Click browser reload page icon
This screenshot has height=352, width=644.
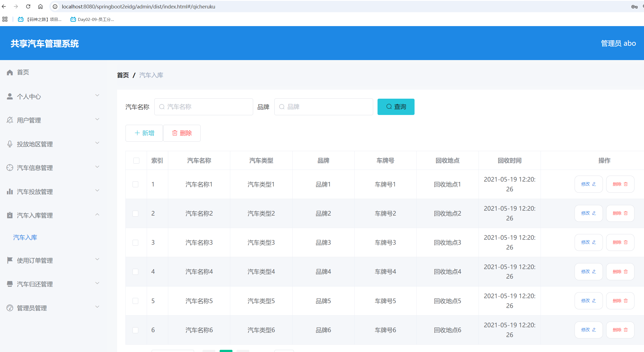coord(28,7)
